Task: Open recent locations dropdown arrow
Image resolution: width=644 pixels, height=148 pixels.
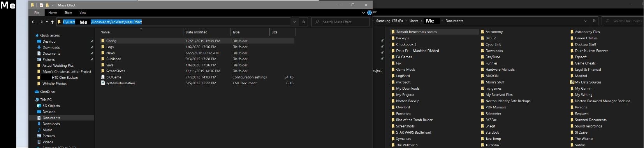Action: [x=47, y=22]
